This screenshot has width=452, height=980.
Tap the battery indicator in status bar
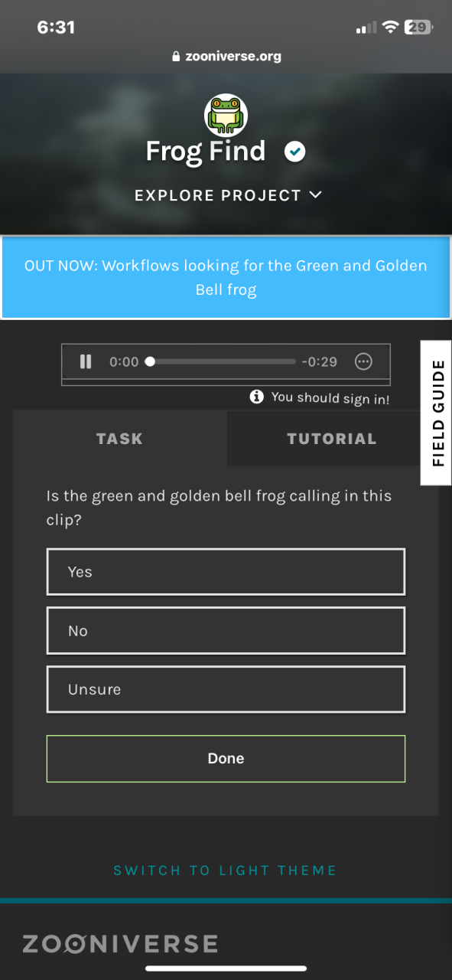(x=419, y=28)
